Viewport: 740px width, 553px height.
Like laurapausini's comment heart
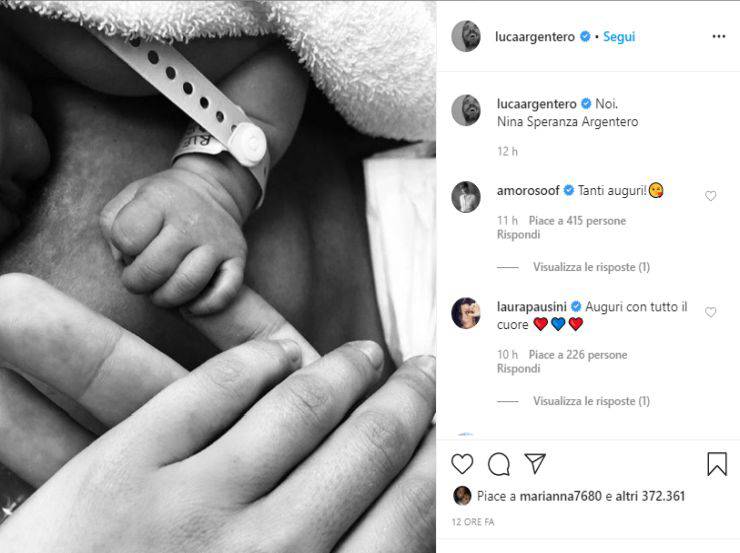710,312
